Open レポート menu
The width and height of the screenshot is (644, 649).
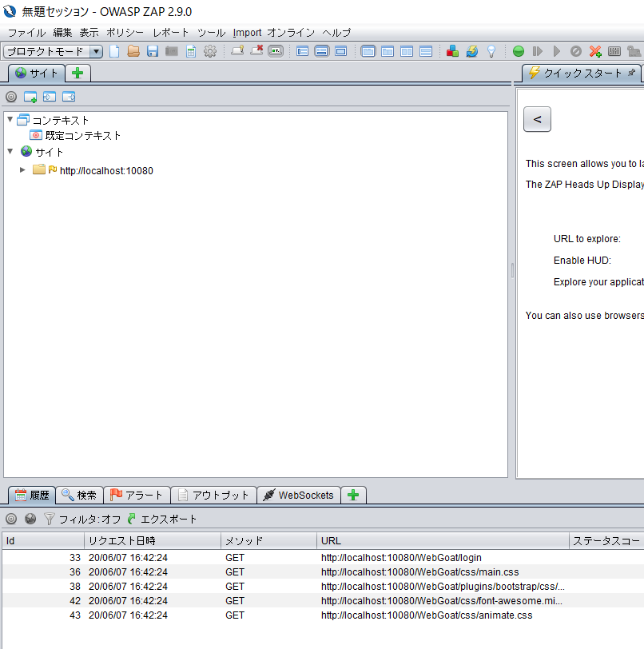170,33
